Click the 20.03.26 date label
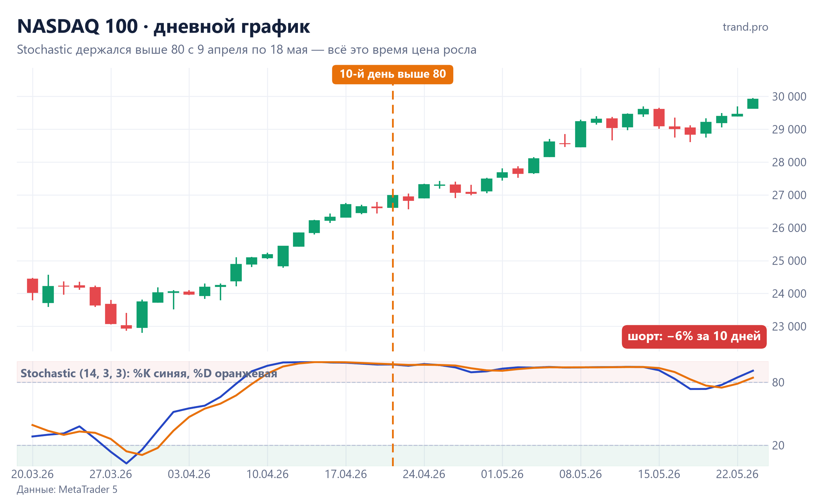 coord(33,474)
